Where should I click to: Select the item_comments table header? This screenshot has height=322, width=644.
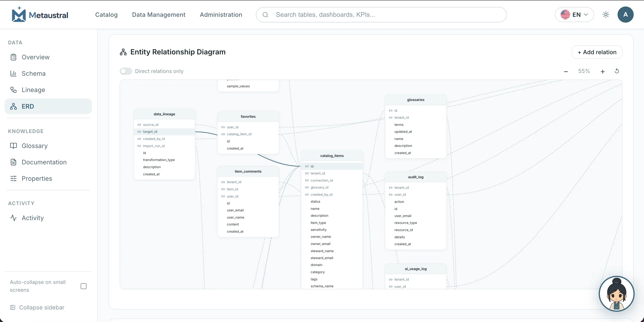click(x=248, y=171)
